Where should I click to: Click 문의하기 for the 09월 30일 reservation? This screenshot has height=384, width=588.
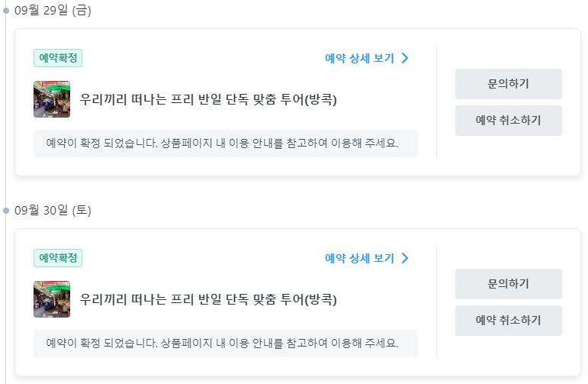(509, 284)
